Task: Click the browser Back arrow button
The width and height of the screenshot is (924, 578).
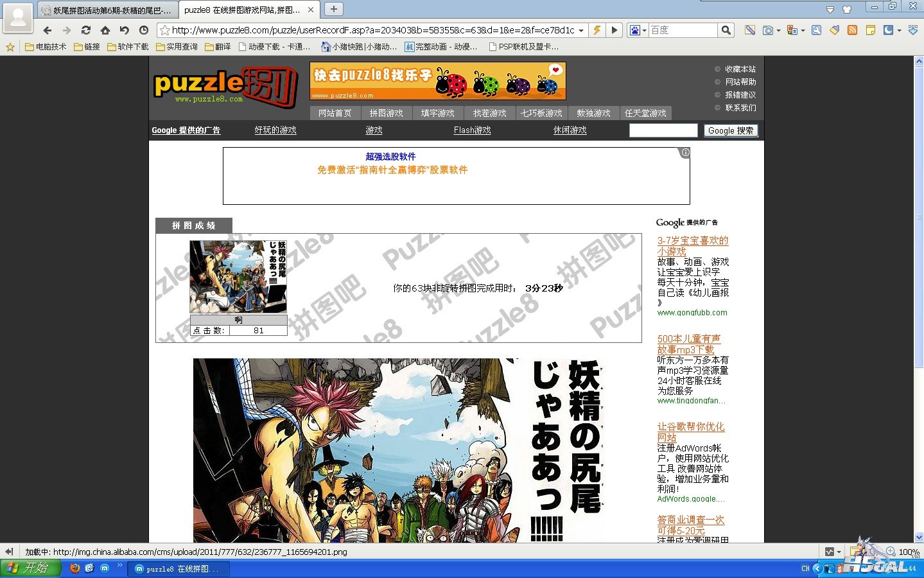Action: (x=47, y=30)
